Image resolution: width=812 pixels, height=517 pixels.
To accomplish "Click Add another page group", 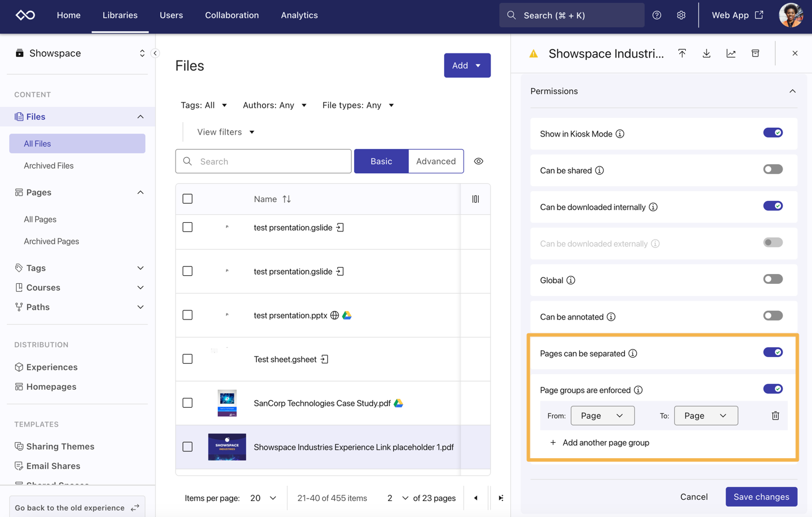I will pos(599,443).
